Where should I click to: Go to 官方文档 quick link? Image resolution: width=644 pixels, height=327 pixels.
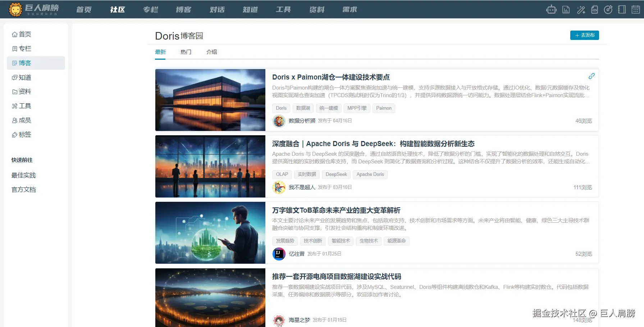23,190
